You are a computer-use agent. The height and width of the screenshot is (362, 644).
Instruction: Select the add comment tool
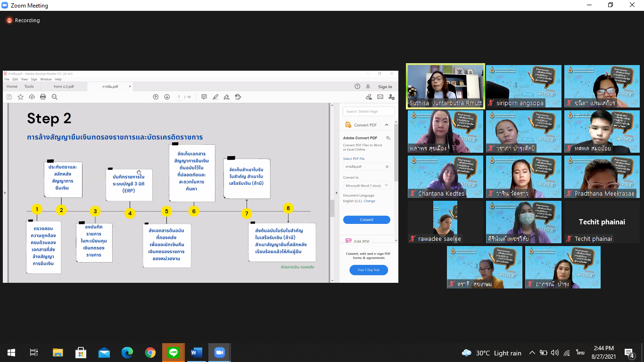click(204, 97)
